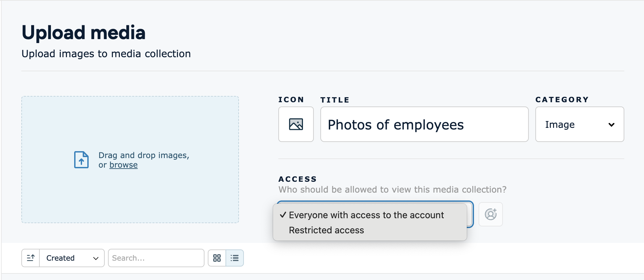
Task: Click the Drag and drop images text
Action: pos(144,155)
